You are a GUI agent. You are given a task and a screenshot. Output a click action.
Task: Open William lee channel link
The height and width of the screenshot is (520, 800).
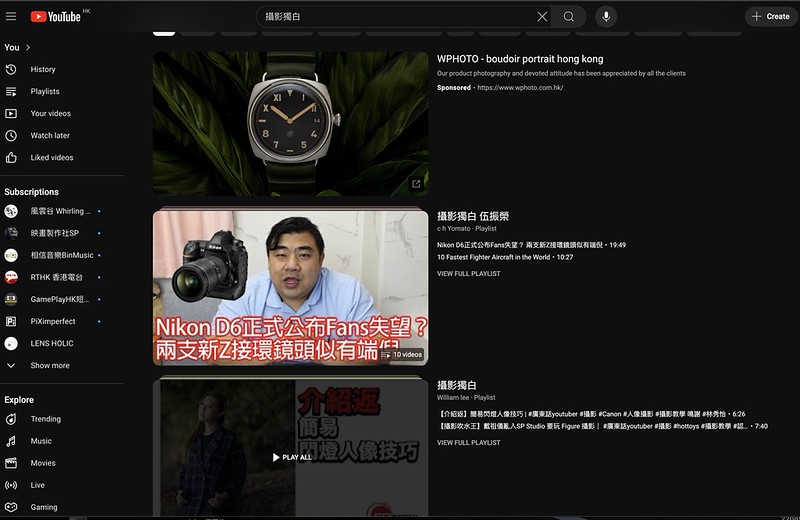453,398
